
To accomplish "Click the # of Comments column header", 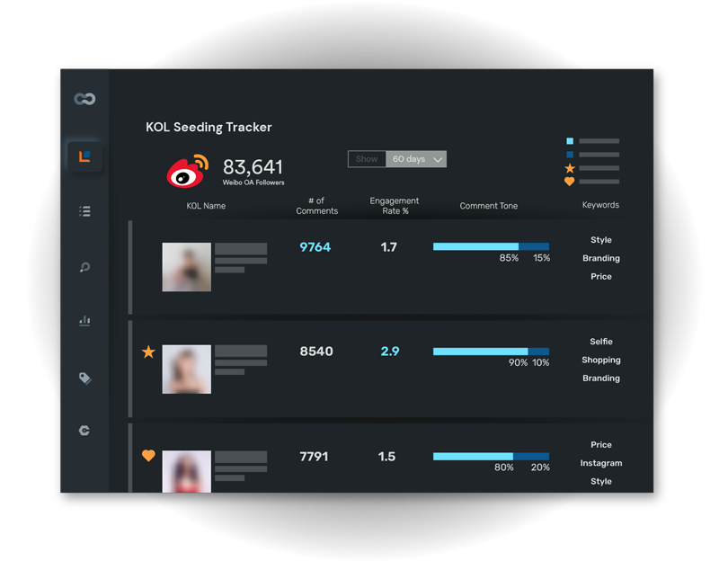I will click(317, 206).
